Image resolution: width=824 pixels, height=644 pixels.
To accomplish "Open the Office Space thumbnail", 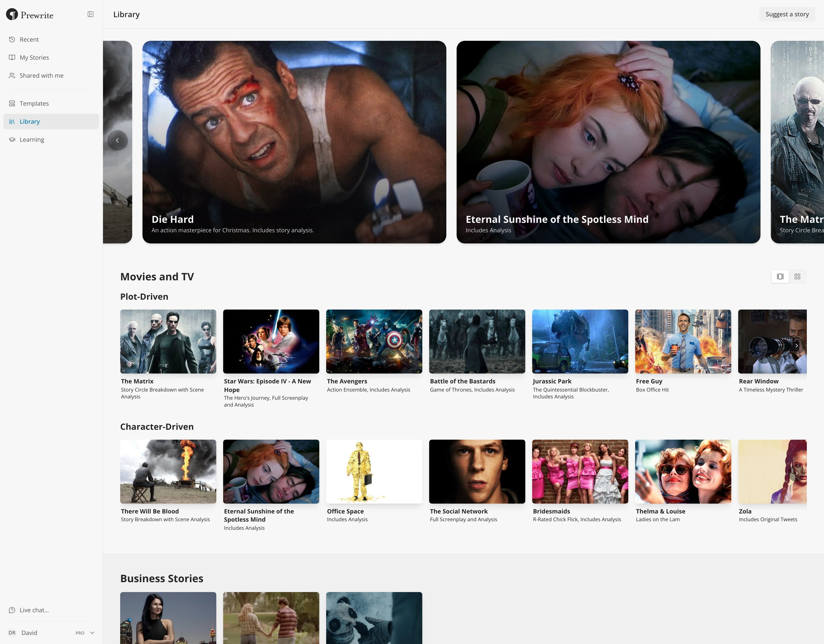I will pyautogui.click(x=374, y=471).
